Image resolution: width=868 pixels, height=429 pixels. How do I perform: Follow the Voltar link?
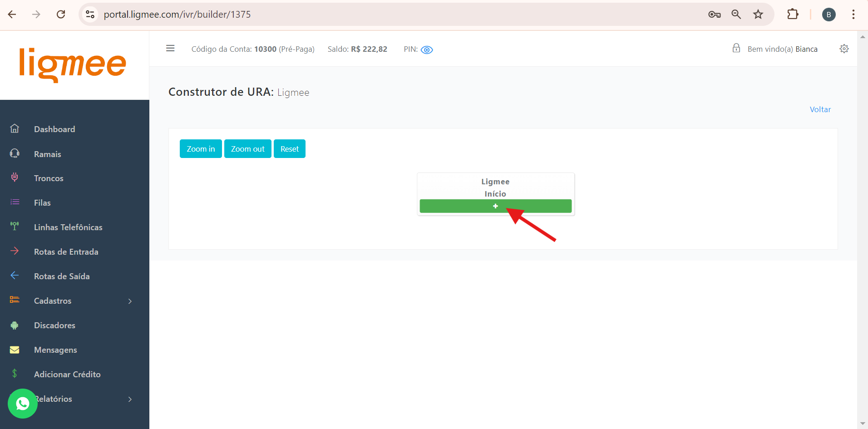point(820,109)
